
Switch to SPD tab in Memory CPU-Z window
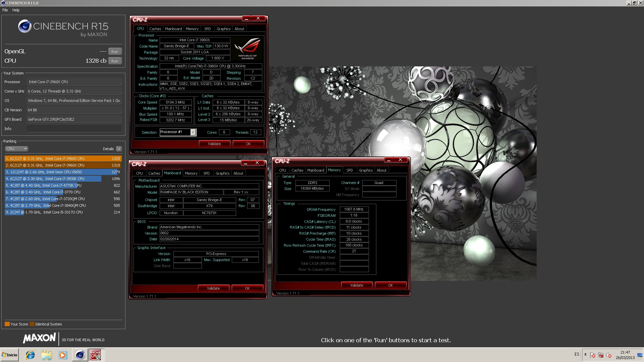350,170
